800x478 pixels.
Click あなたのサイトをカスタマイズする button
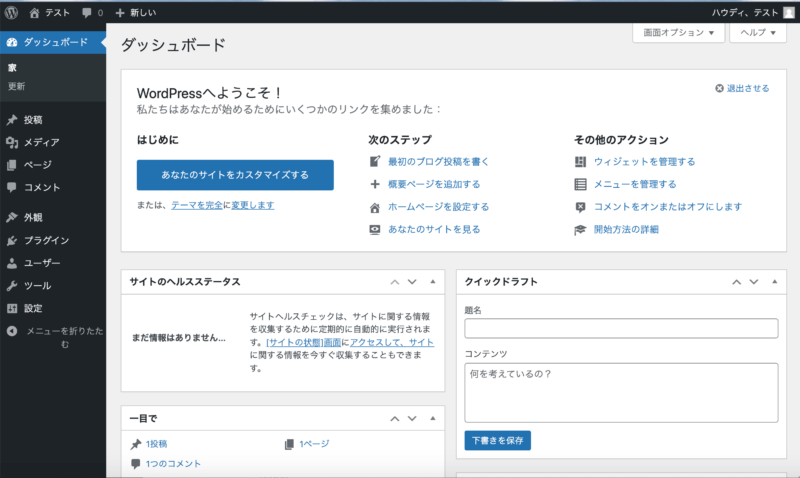[235, 175]
